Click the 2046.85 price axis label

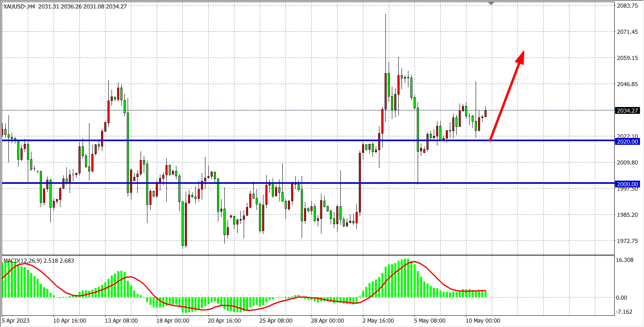coord(627,84)
